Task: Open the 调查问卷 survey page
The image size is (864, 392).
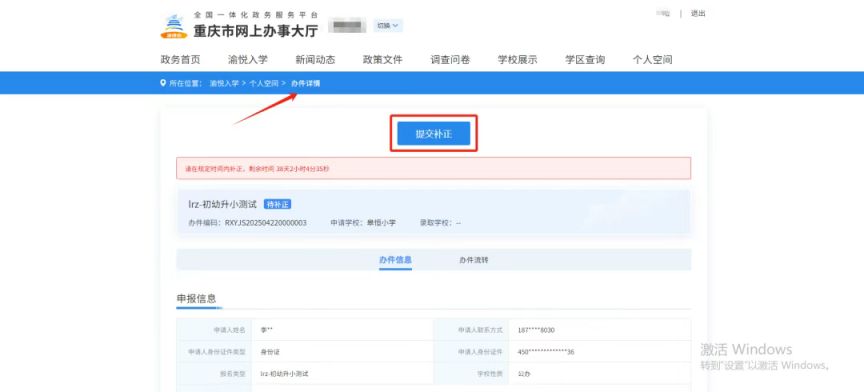Action: pos(450,60)
